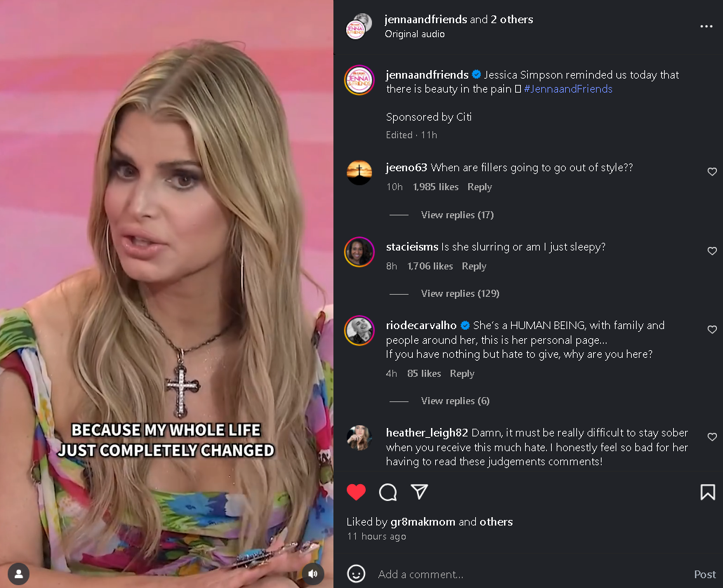Share post via paper plane icon
Image resolution: width=723 pixels, height=588 pixels.
419,492
